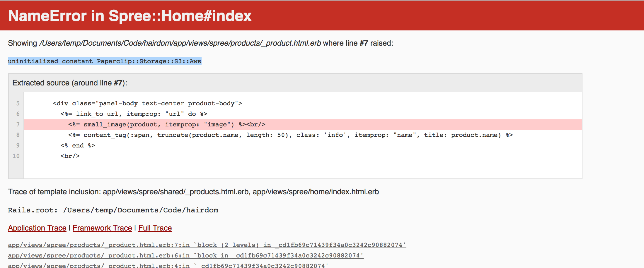
Task: Click the highlighted small_image source line
Action: point(303,124)
